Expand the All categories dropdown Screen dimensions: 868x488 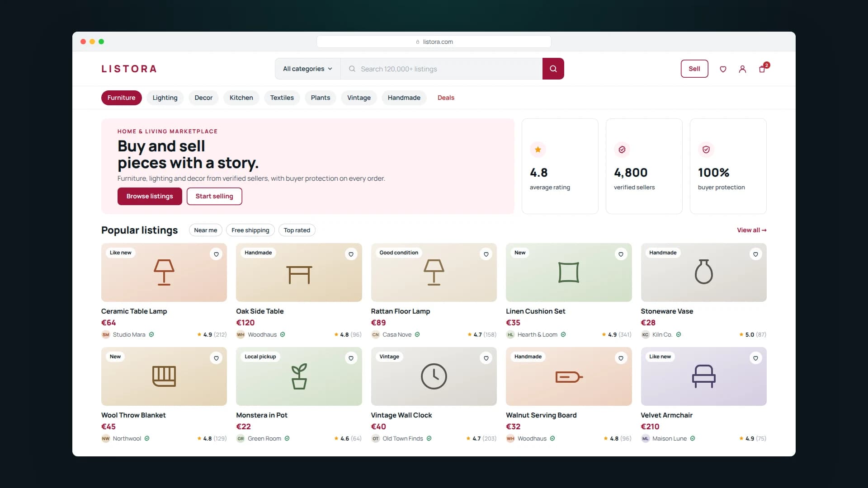[x=307, y=69]
